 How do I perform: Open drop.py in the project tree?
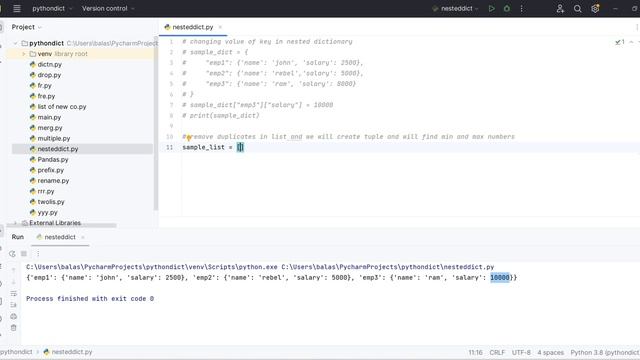[x=49, y=75]
